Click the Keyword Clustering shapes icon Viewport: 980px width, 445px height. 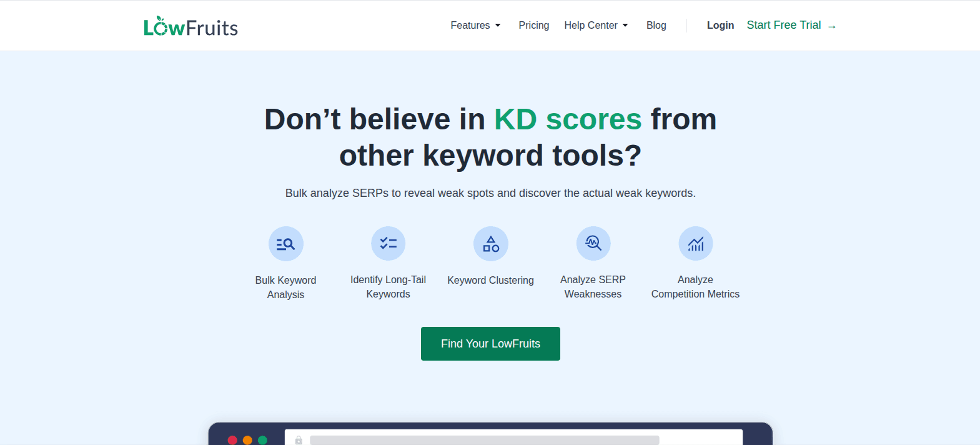(x=491, y=244)
